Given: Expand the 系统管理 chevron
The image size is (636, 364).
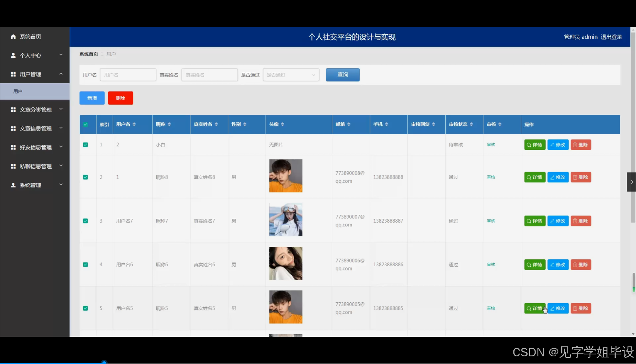Looking at the screenshot, I should pyautogui.click(x=61, y=185).
